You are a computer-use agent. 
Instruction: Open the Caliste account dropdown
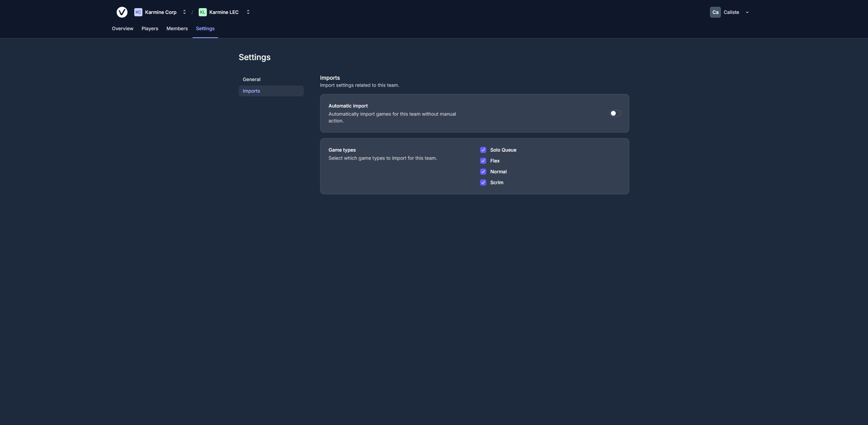tap(747, 12)
